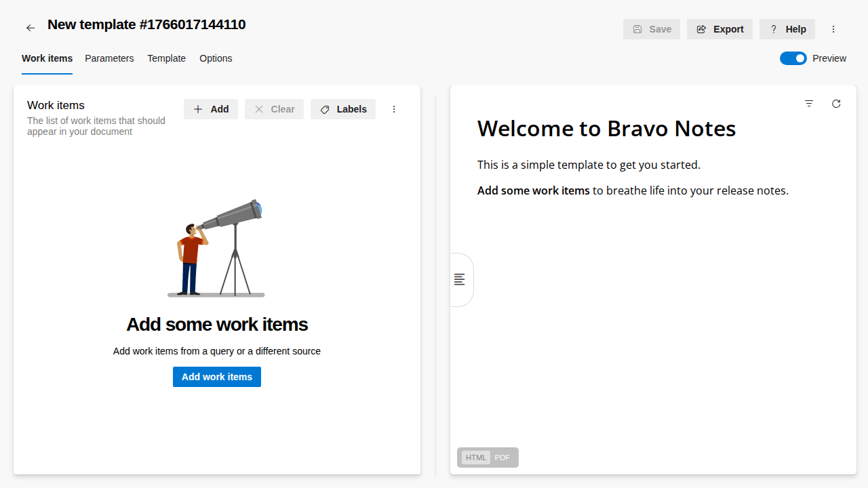Go to the Options tab

point(216,58)
